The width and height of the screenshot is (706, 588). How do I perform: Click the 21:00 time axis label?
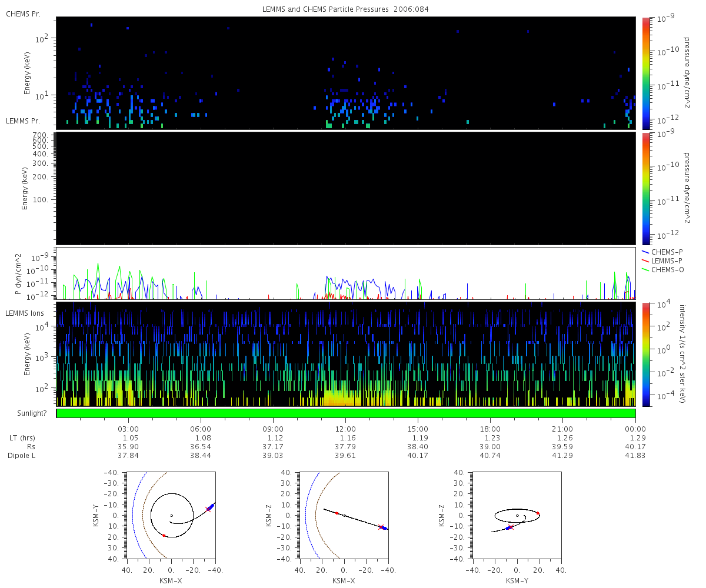563,429
